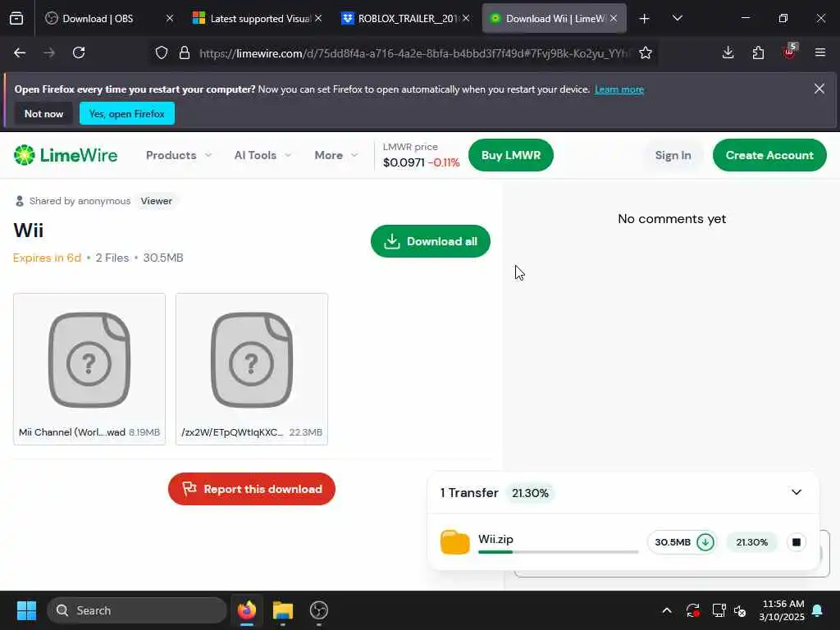Image resolution: width=840 pixels, height=630 pixels.
Task: Open the Mii Channel wad file thumbnail
Action: pyautogui.click(x=89, y=369)
